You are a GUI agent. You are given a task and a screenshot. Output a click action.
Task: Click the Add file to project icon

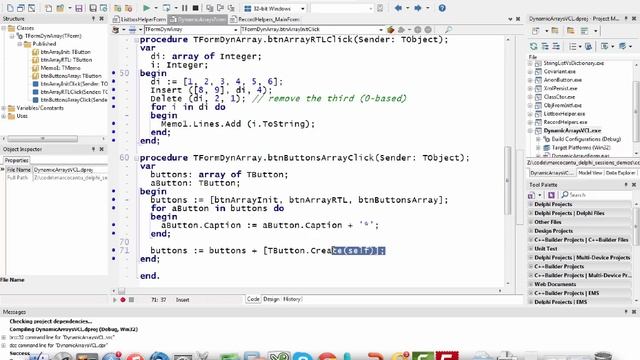[x=118, y=8]
